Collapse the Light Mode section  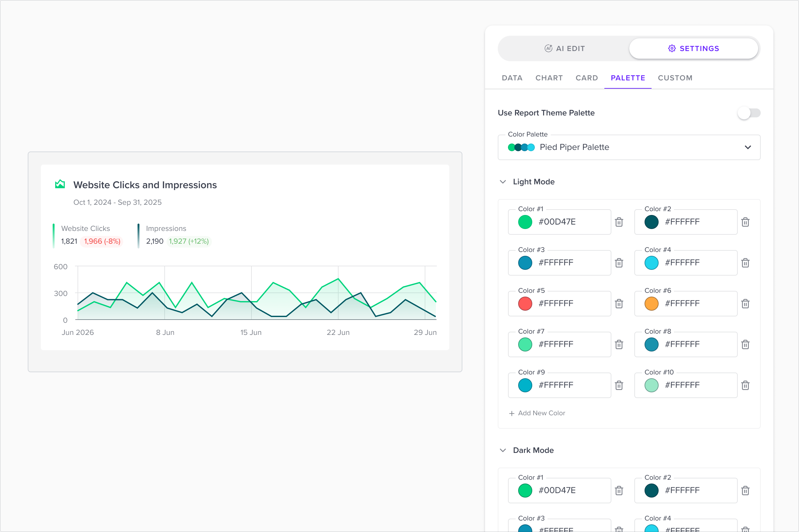pyautogui.click(x=503, y=182)
